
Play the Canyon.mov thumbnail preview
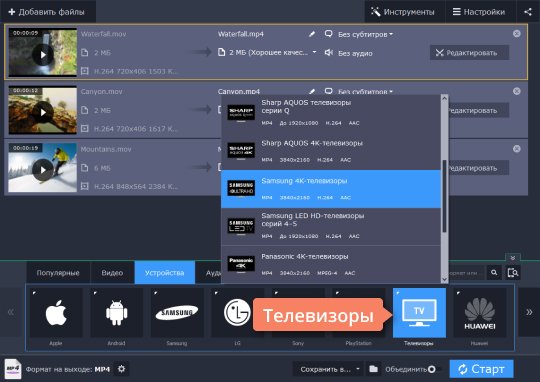pos(43,112)
